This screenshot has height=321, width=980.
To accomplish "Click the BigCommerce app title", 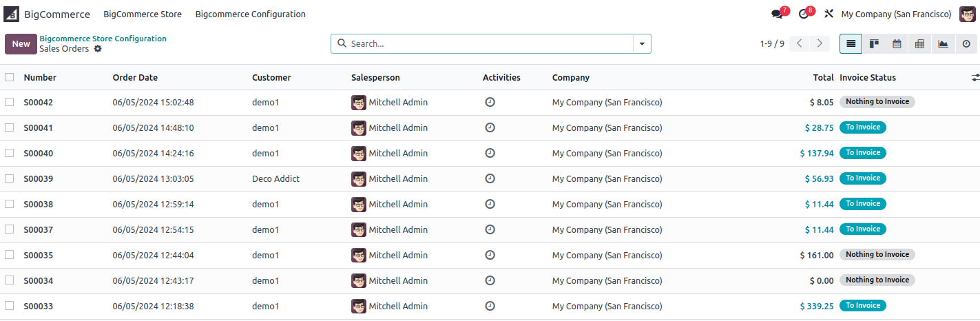I will (x=56, y=14).
